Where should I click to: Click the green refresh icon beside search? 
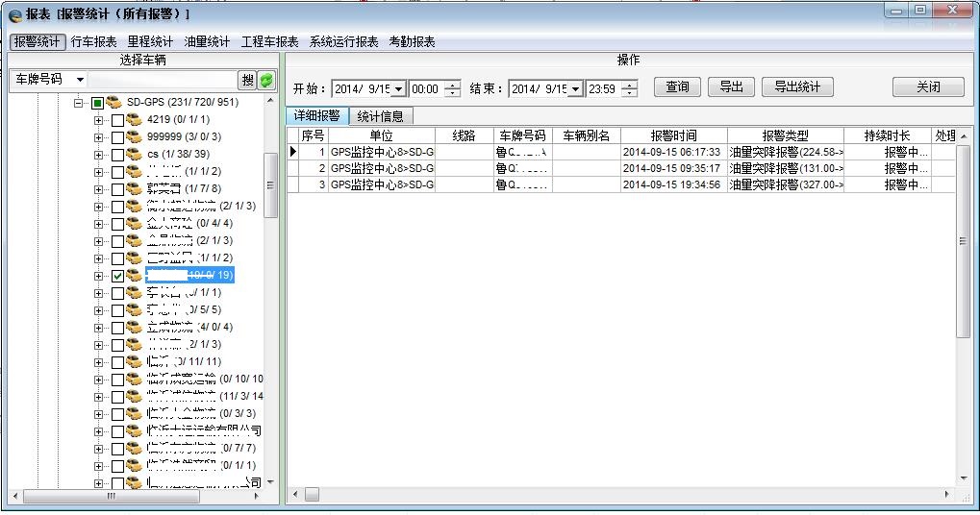point(266,80)
